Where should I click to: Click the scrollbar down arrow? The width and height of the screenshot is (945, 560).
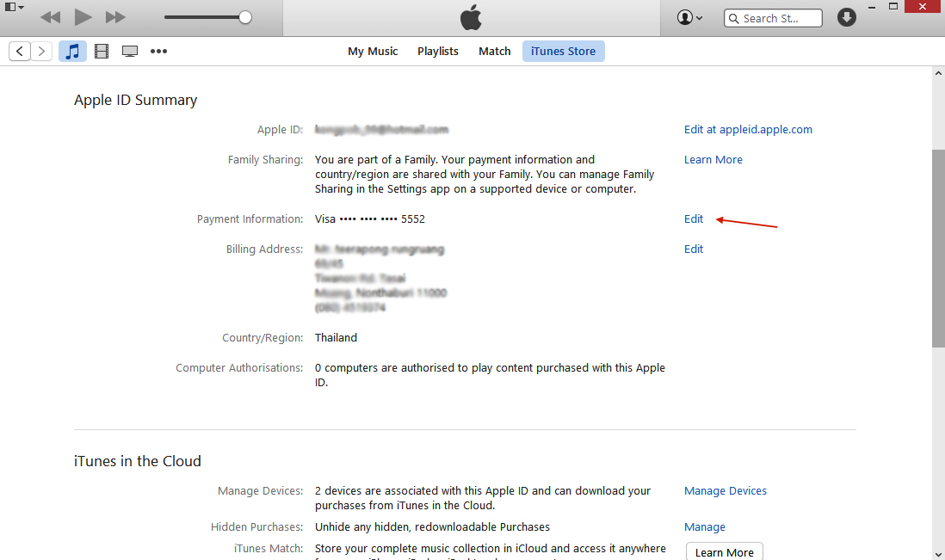click(x=938, y=554)
